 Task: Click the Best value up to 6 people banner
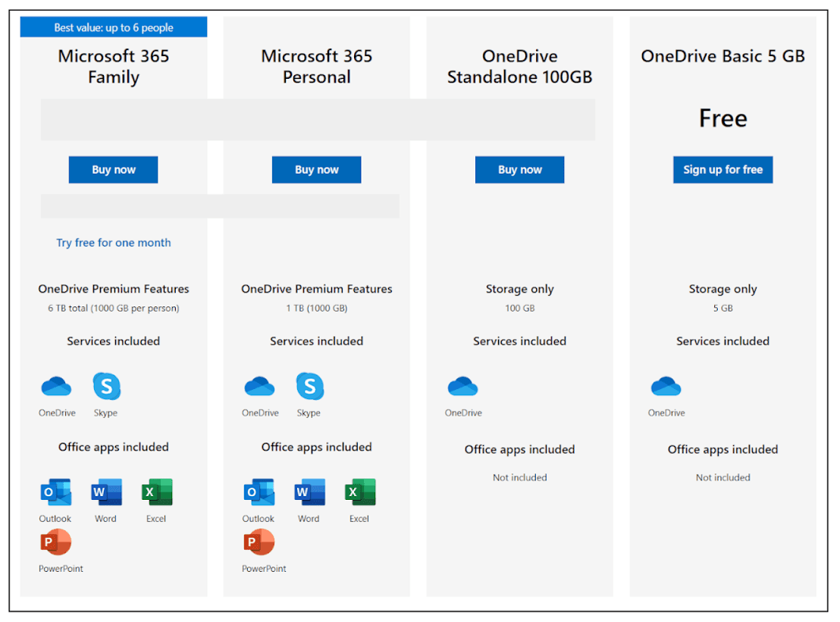[114, 27]
